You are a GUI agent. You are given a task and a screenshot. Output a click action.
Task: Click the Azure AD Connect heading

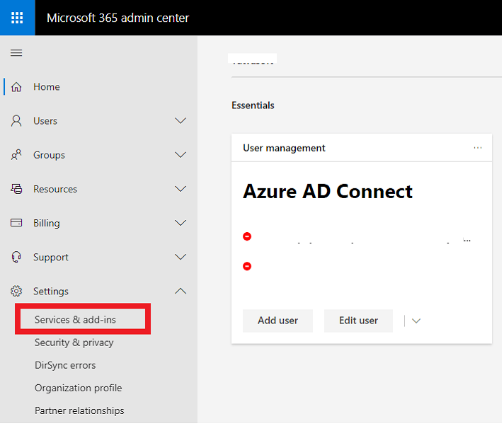coord(328,192)
